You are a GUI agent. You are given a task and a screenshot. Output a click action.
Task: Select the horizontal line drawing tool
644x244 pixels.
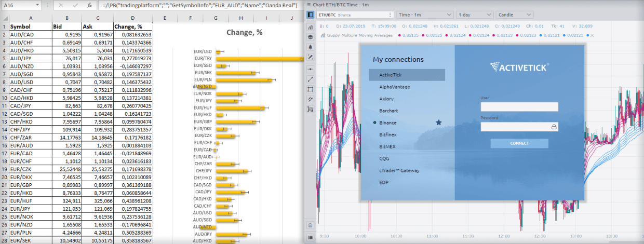[x=310, y=69]
